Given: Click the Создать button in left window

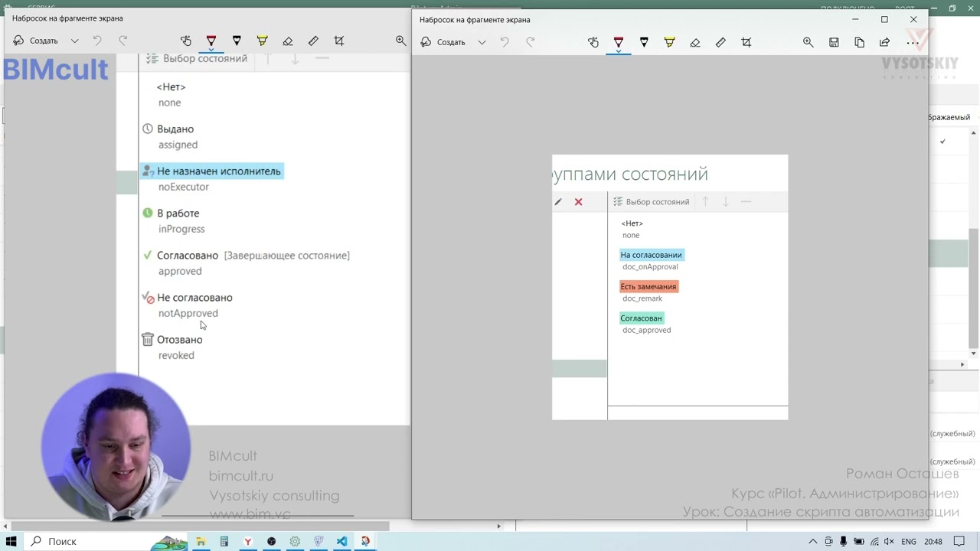Looking at the screenshot, I should point(36,41).
